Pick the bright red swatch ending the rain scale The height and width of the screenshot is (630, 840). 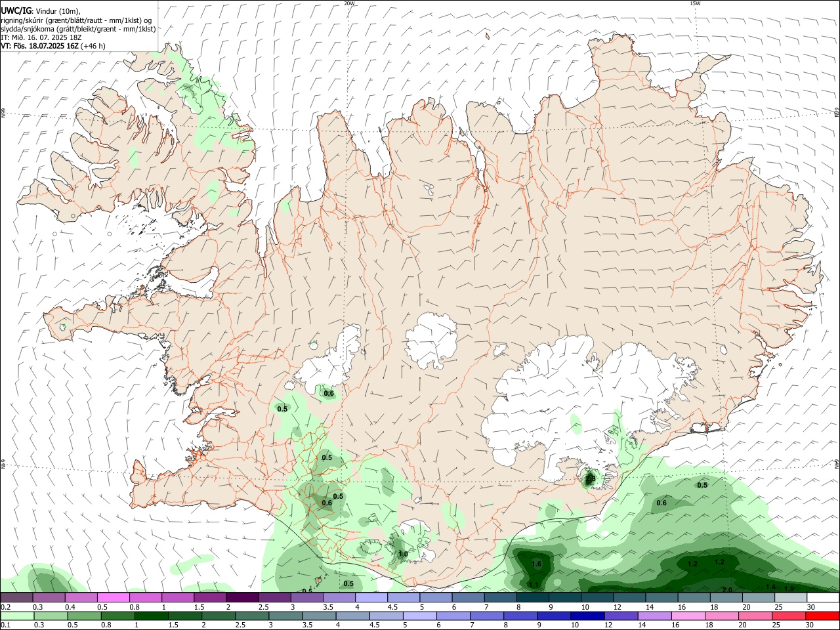(x=823, y=616)
